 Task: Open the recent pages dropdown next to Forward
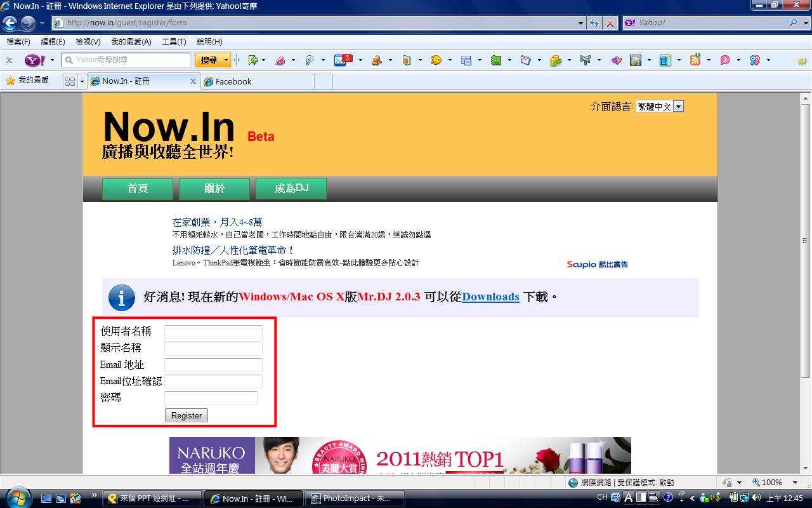point(42,23)
